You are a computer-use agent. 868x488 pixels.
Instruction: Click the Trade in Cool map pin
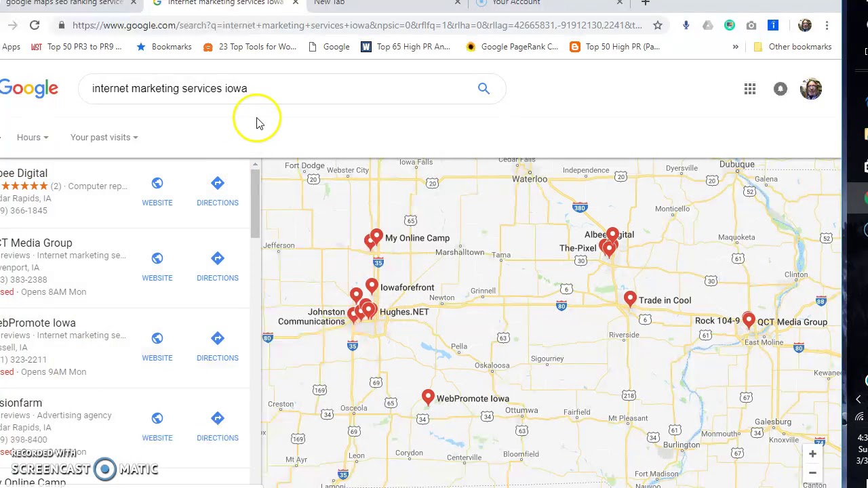tap(630, 299)
